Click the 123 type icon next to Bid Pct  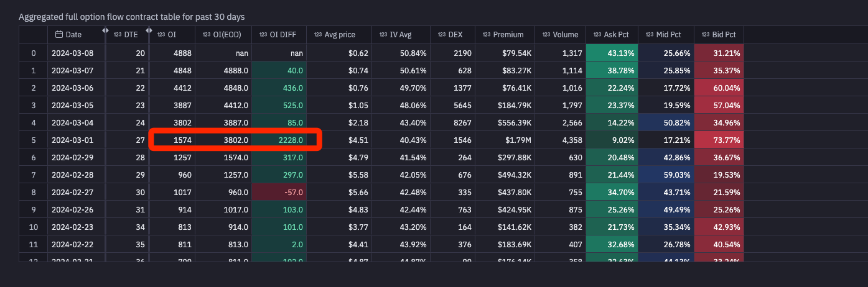point(706,35)
